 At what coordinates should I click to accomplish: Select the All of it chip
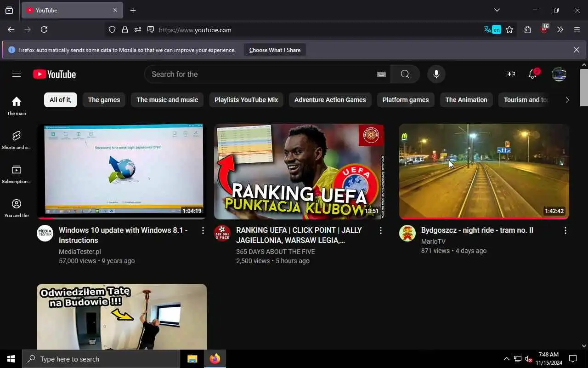60,100
